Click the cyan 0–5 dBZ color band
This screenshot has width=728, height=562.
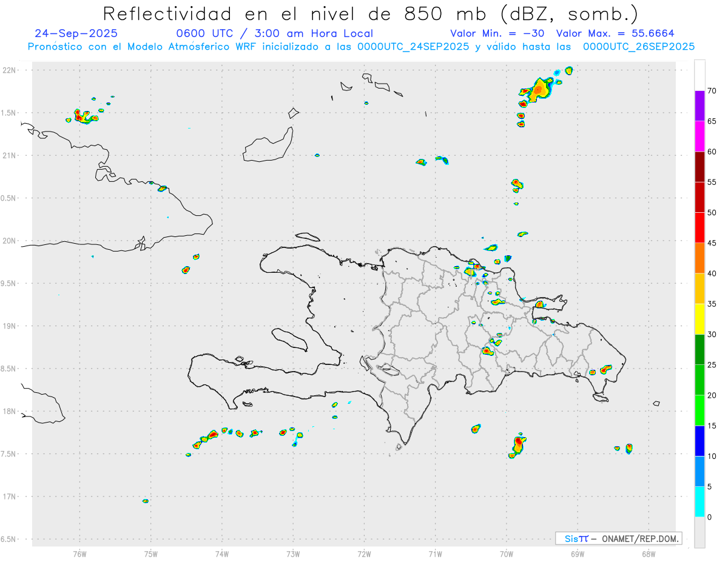pos(699,502)
